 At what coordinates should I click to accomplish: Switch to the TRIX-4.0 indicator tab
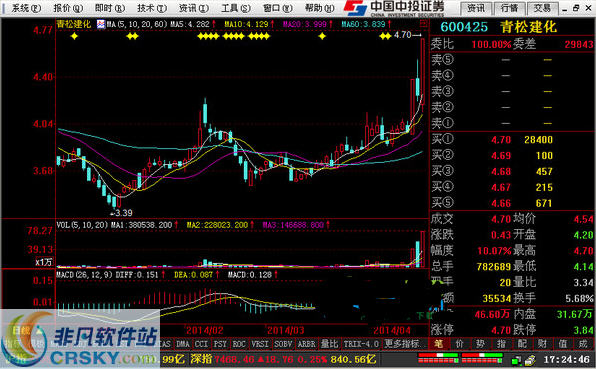[x=361, y=344]
